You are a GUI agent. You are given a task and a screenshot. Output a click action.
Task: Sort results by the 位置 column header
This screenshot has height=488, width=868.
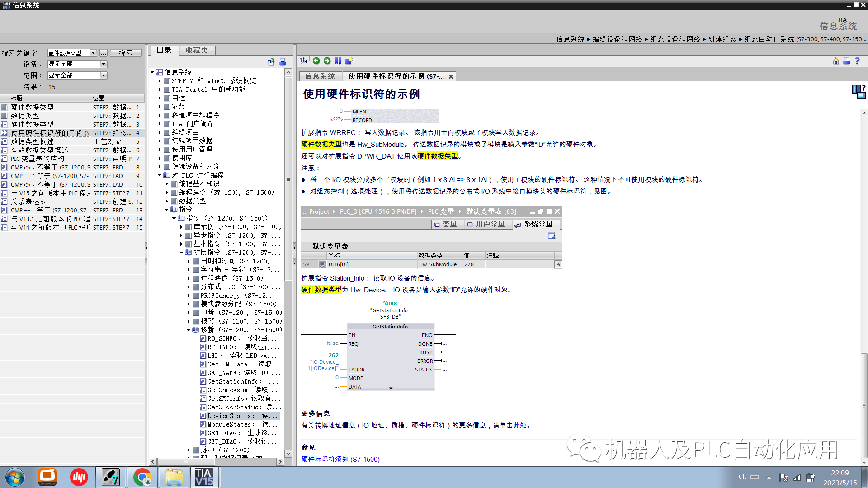[x=113, y=98]
